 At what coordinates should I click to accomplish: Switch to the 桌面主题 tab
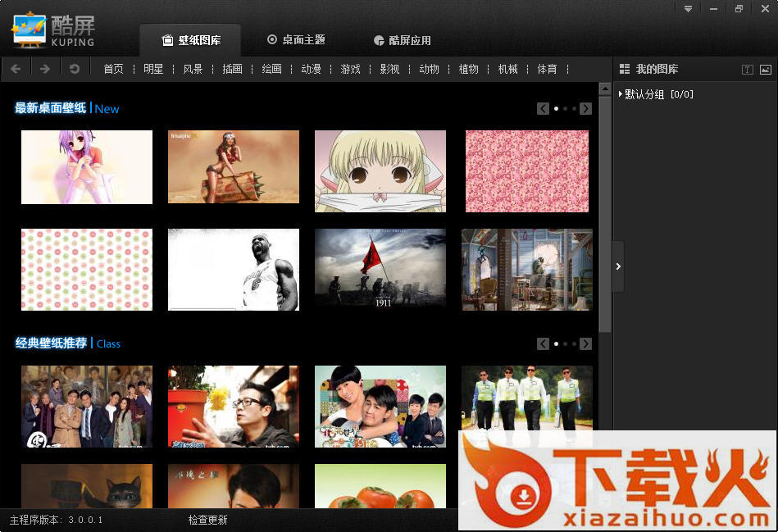point(296,40)
